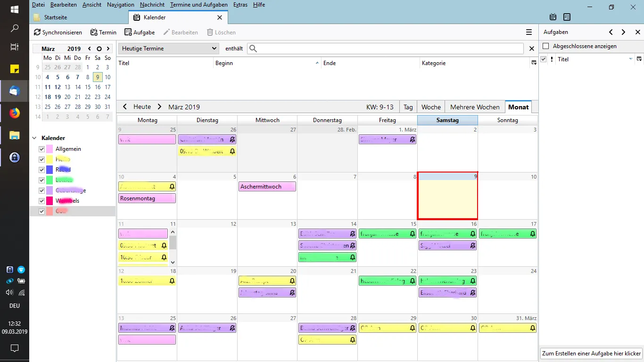Screen dimensions: 644x362
Task: Toggle the green calendar checkbox
Action: click(41, 180)
